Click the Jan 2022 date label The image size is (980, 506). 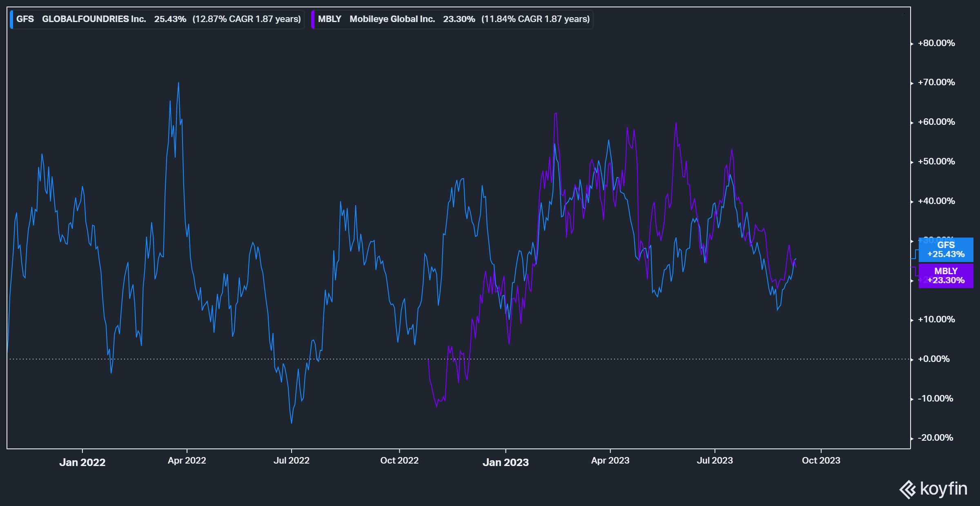tap(82, 462)
